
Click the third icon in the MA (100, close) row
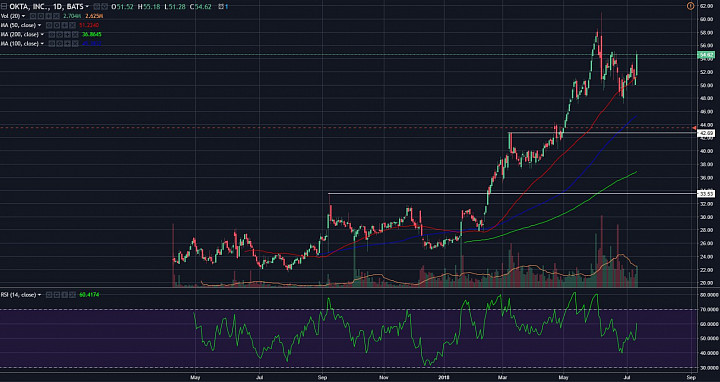tap(68, 44)
